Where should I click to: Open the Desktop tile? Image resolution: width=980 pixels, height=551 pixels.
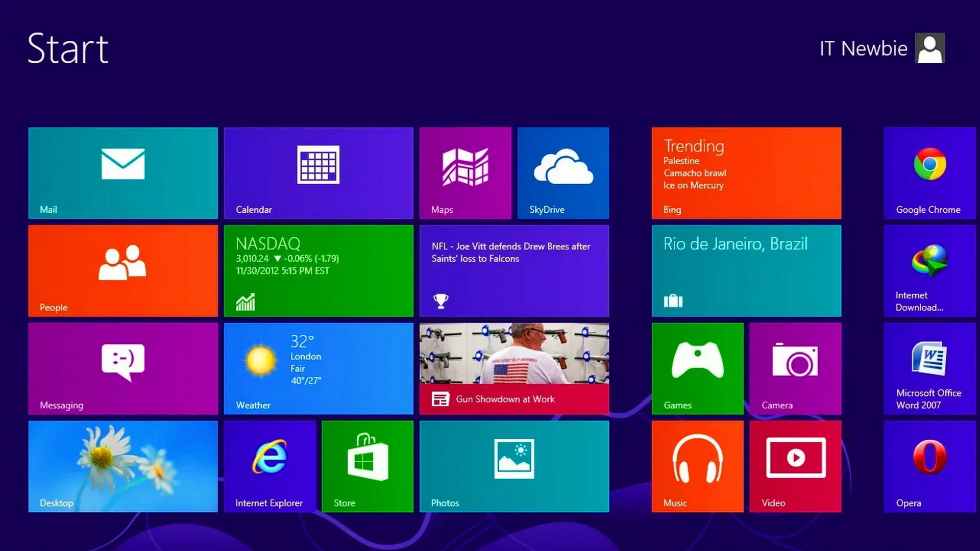click(123, 466)
